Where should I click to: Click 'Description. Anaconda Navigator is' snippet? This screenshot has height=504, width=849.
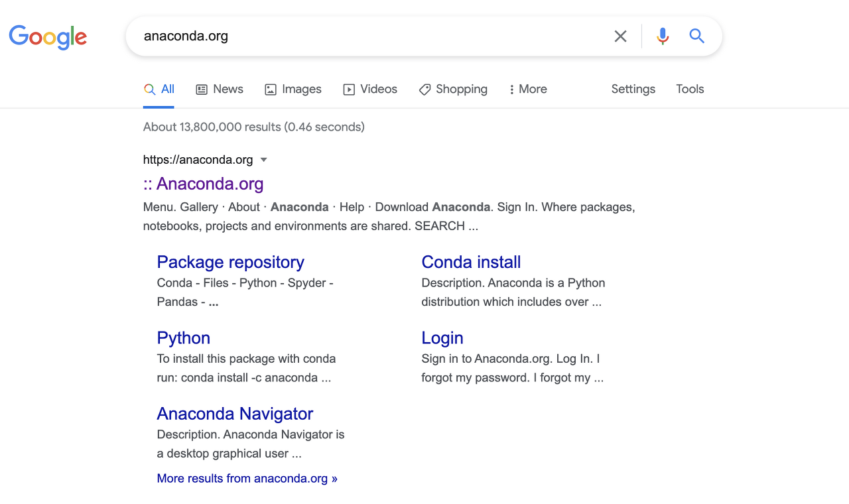(251, 444)
